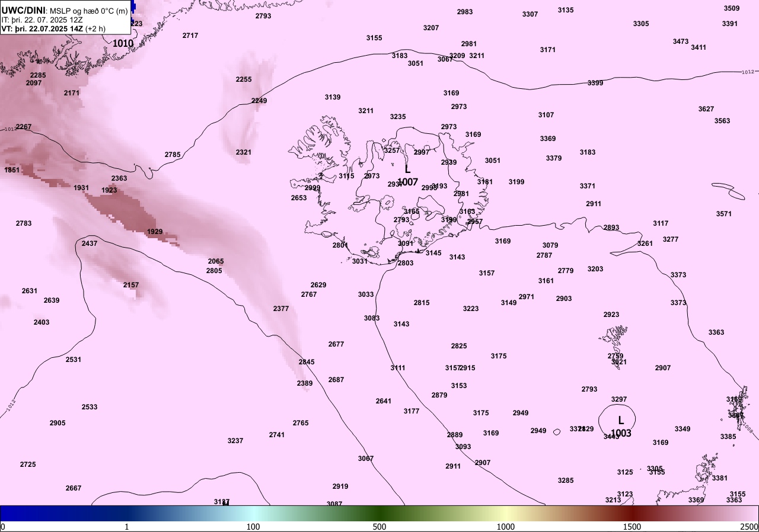Click the height value 2321
This screenshot has height=532, width=759.
(x=244, y=152)
